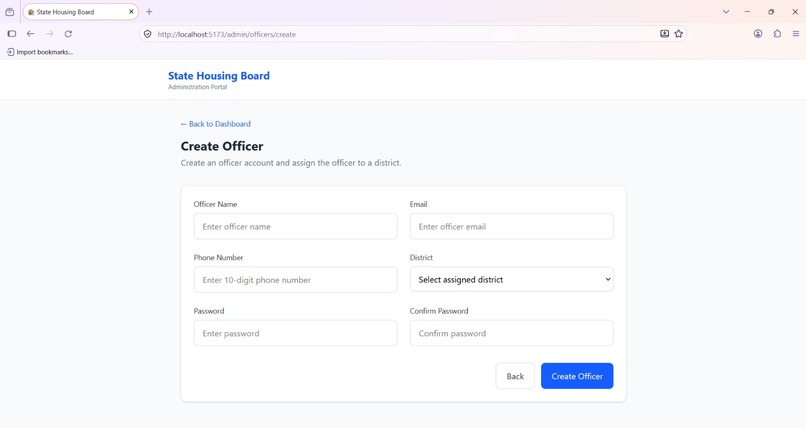This screenshot has height=428, width=806.
Task: Open a new tab with plus icon
Action: point(149,12)
